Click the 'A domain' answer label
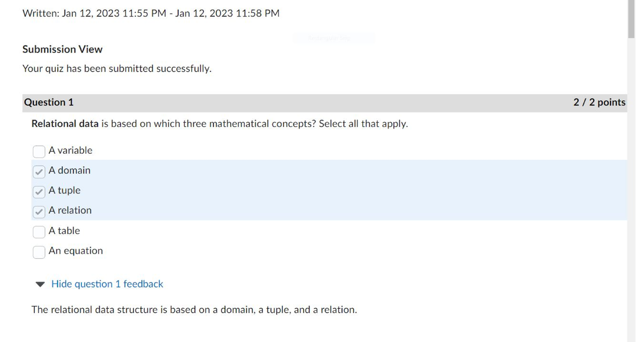The height and width of the screenshot is (342, 644). click(69, 170)
